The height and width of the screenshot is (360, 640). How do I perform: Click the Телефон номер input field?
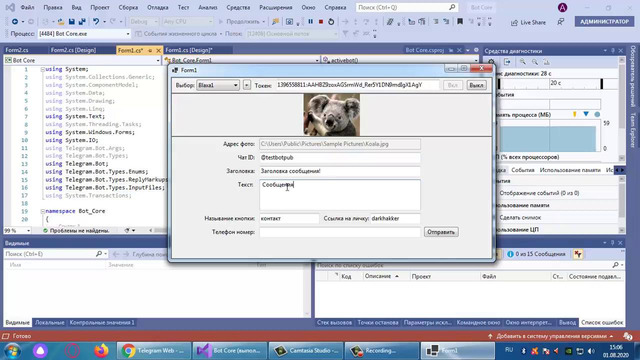click(340, 232)
